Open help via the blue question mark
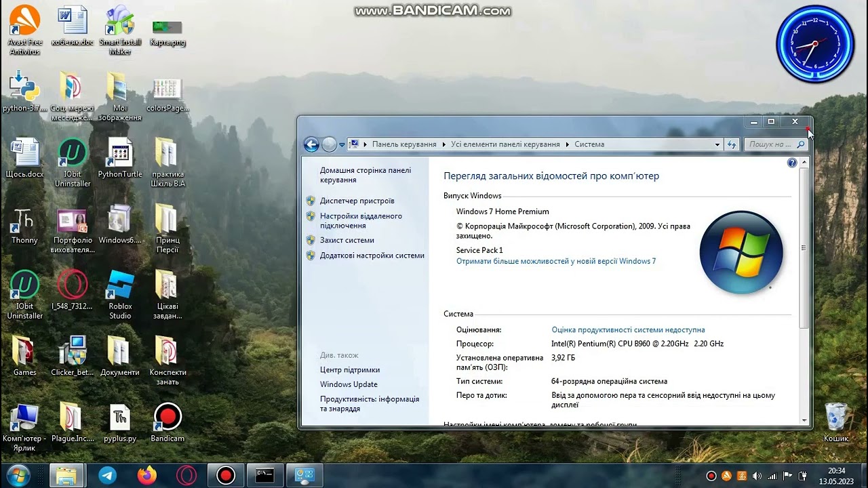 [792, 163]
